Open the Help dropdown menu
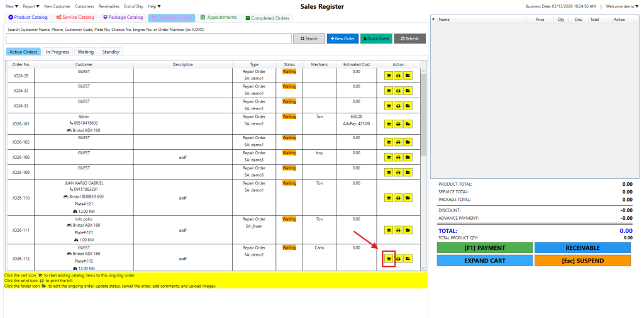The height and width of the screenshot is (318, 644). tap(154, 6)
